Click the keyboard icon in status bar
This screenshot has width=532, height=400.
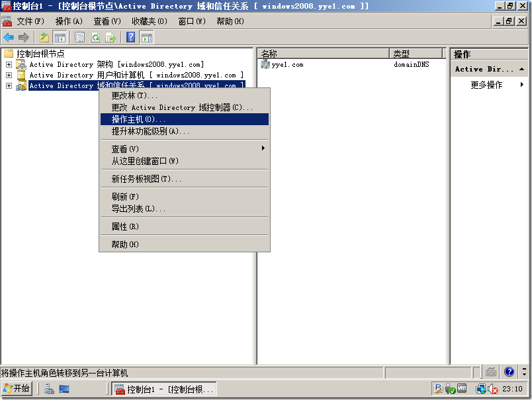(x=490, y=372)
